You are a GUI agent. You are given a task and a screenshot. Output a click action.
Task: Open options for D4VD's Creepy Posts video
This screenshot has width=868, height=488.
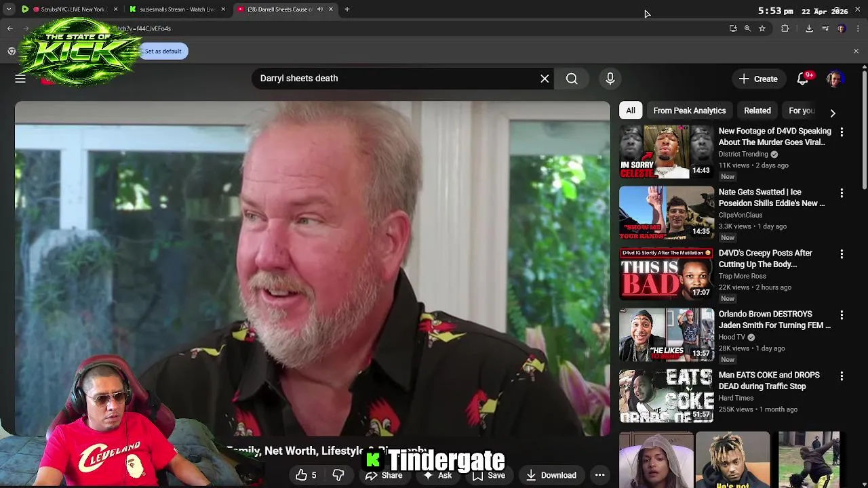click(x=842, y=254)
